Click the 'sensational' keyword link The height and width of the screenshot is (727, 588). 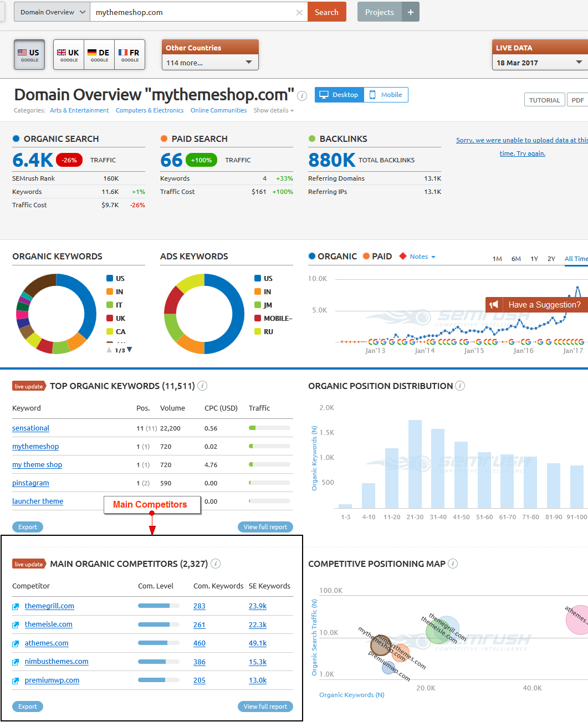[x=30, y=428]
